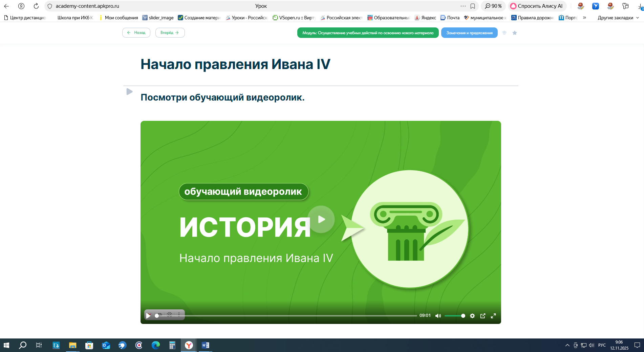This screenshot has height=352, width=644.
Task: Open Замечания и предложения
Action: tap(469, 33)
